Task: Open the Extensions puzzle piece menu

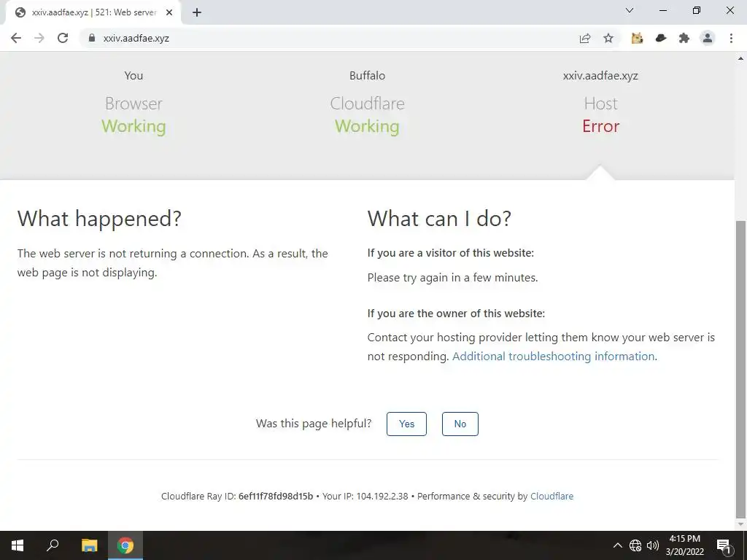Action: click(684, 38)
